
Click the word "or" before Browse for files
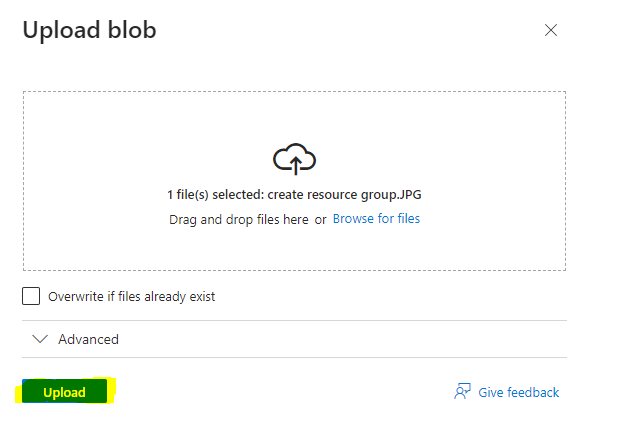tap(320, 219)
